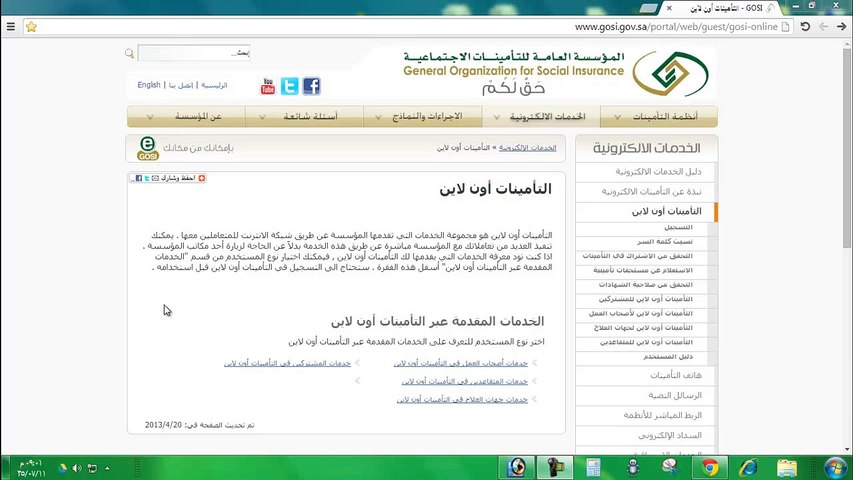
Task: Open خدمات المشتركين في التأمينات أون لاين link
Action: (x=287, y=363)
